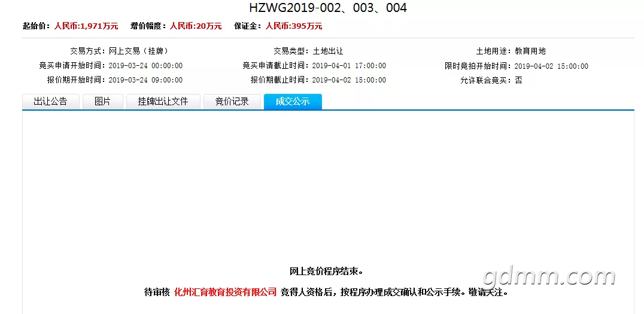644x314 pixels.
Task: Click the 限时竞拍开始时间 value 2019-04-02 15:00:00
Action: (x=551, y=66)
